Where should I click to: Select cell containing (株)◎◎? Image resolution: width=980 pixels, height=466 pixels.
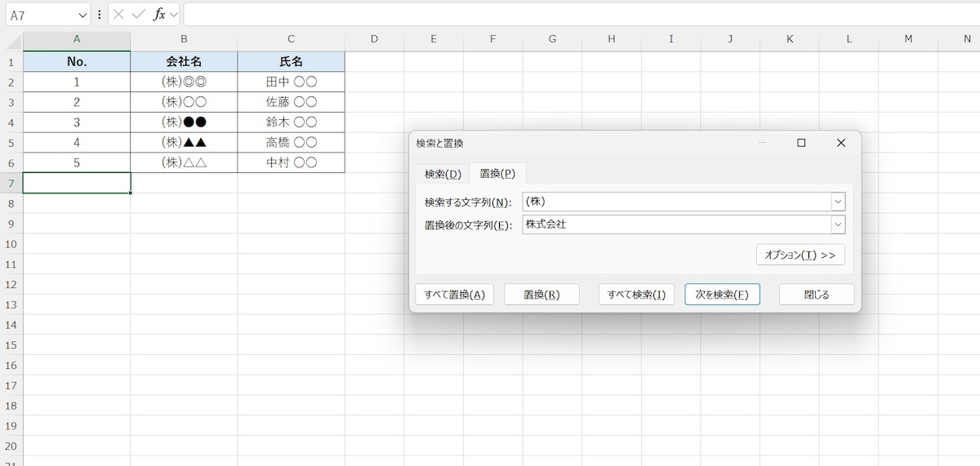184,82
